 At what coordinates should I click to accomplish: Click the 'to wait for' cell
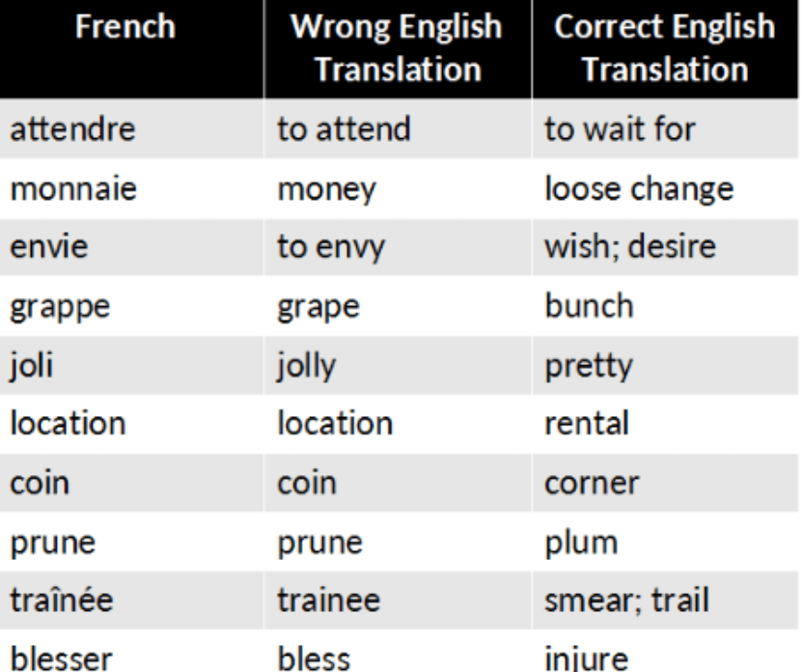[x=618, y=127]
